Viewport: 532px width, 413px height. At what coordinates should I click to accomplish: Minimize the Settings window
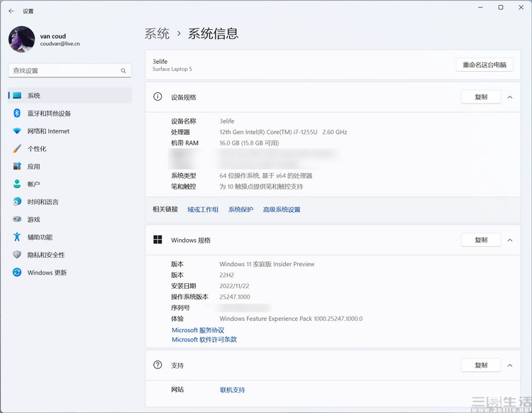[480, 8]
